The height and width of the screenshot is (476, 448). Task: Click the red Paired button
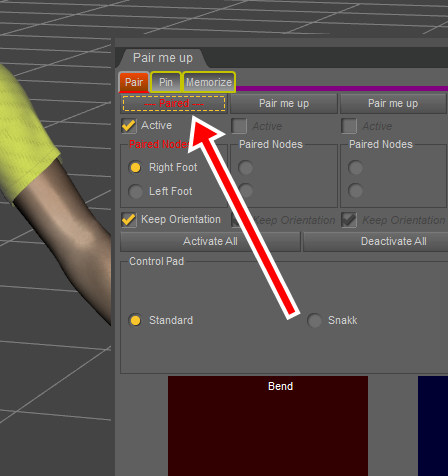(174, 104)
